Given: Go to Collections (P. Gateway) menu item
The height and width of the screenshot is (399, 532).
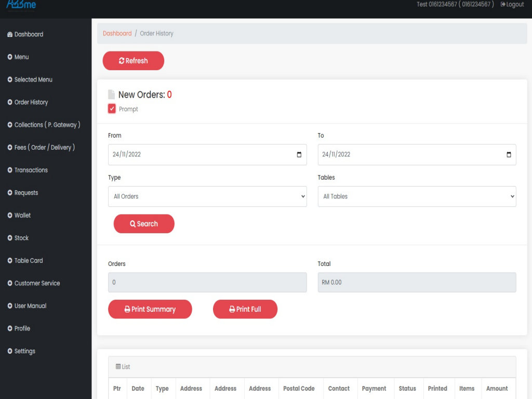Looking at the screenshot, I should [x=47, y=125].
